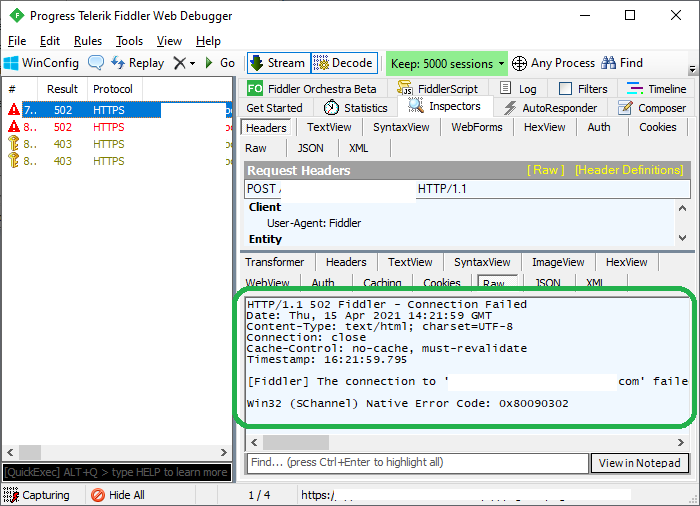Open the Edit menu
This screenshot has height=506, width=700.
[50, 41]
